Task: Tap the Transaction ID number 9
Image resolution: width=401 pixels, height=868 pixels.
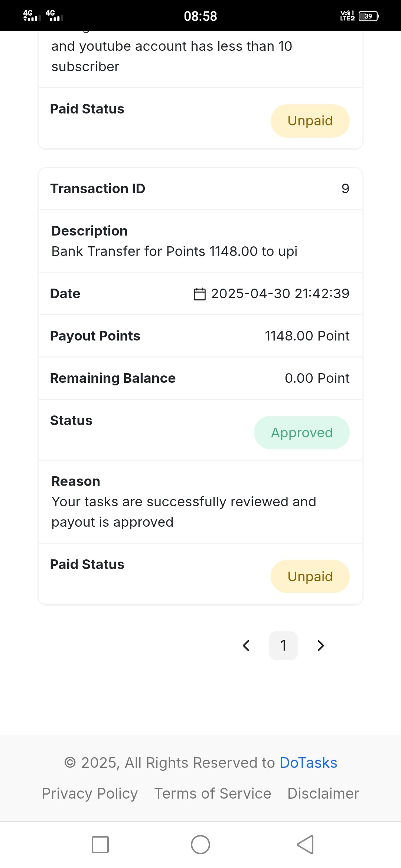Action: (x=345, y=188)
